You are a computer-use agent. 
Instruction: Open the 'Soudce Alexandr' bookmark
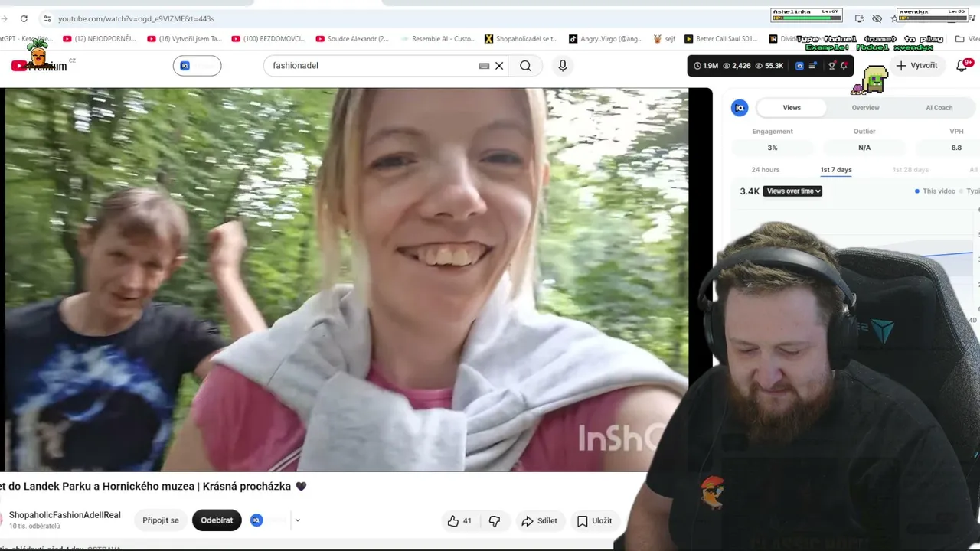tap(352, 39)
